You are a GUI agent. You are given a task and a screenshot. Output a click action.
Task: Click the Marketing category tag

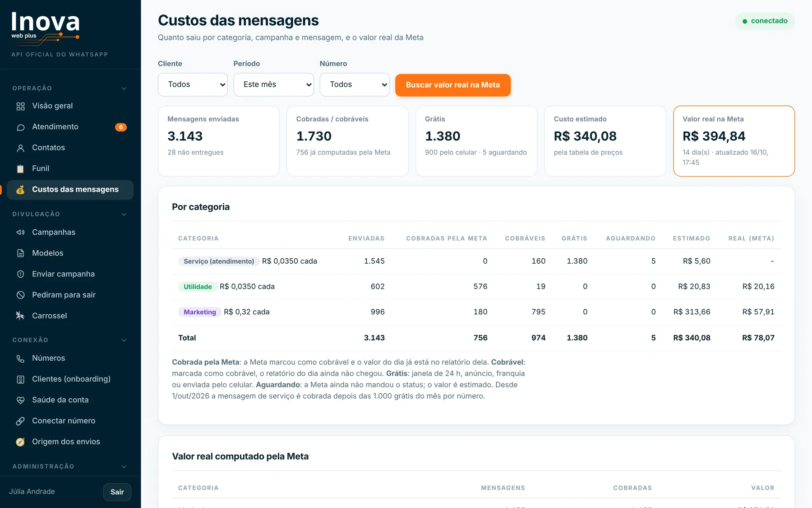(200, 312)
